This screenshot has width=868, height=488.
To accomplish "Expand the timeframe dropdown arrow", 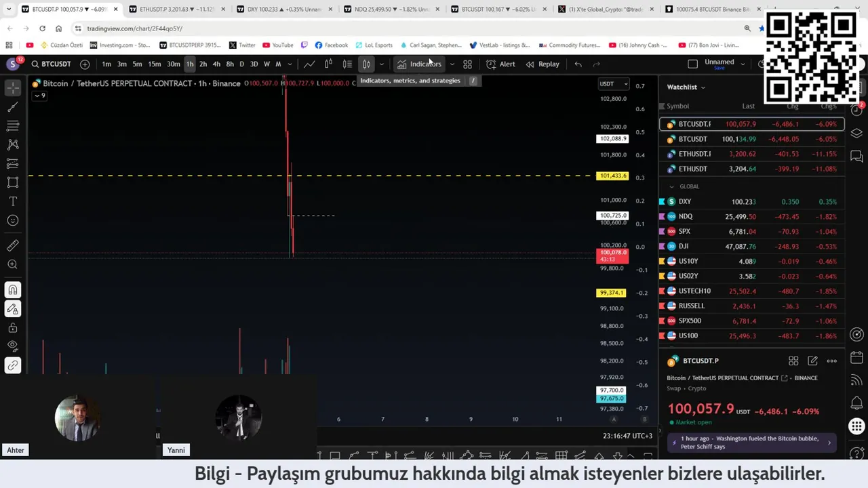I will click(290, 64).
